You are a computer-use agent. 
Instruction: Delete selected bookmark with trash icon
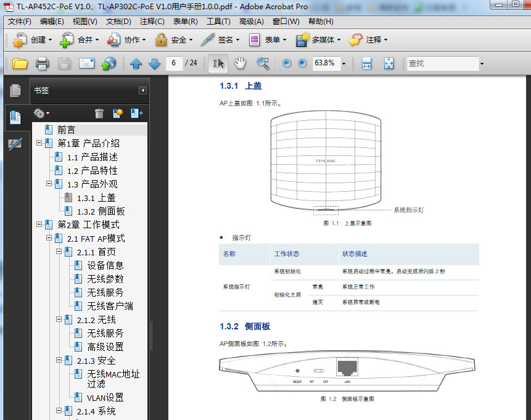click(x=99, y=113)
